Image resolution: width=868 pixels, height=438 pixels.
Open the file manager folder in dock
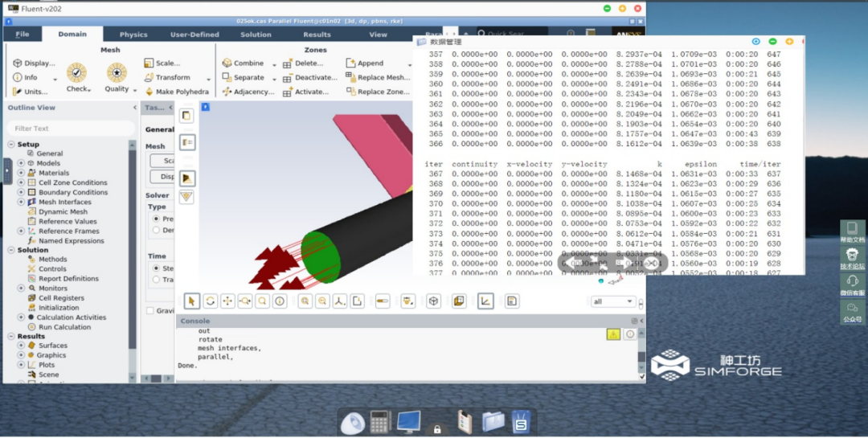(493, 422)
